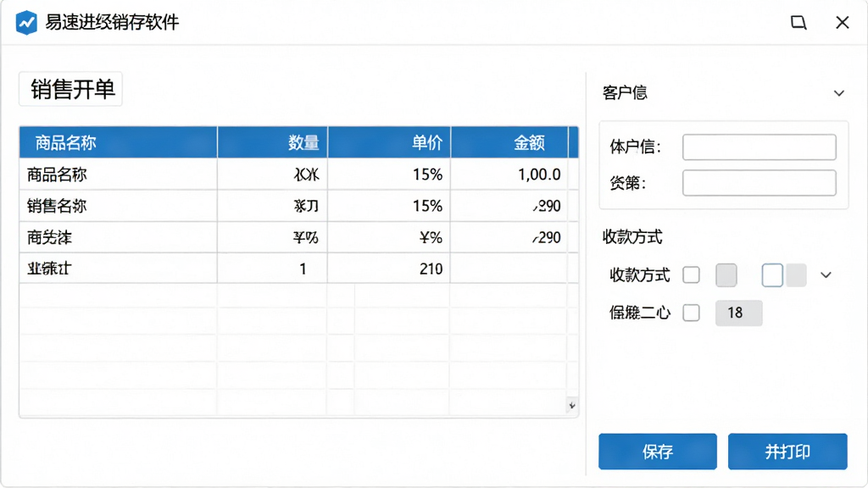Click the 15% cell in 商品名称 row

[x=389, y=175]
